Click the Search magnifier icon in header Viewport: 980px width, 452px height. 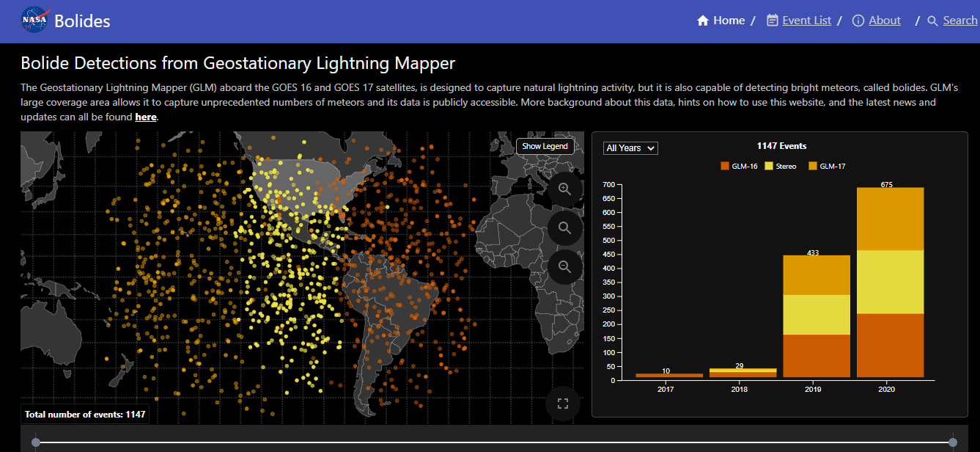click(932, 21)
